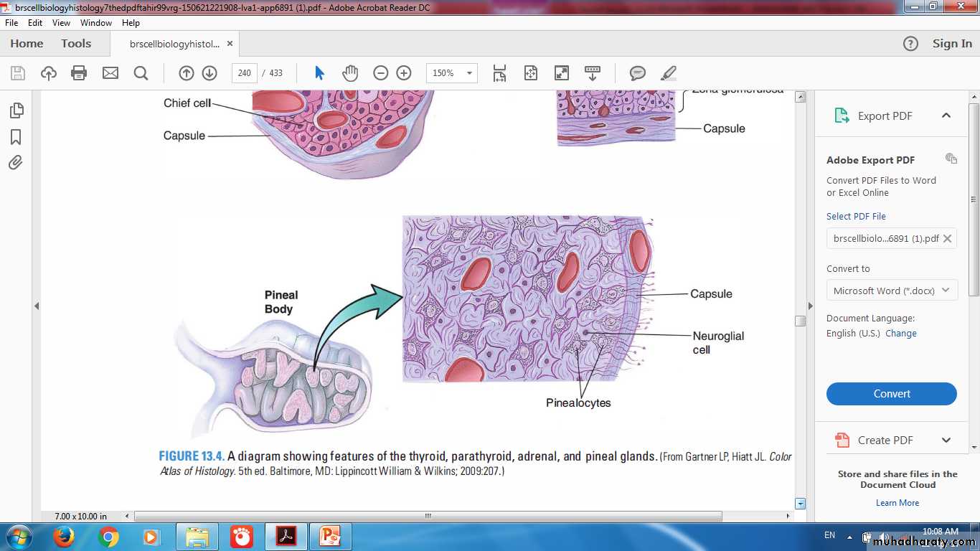980x551 pixels.
Task: Click the page number input field
Action: tap(245, 73)
